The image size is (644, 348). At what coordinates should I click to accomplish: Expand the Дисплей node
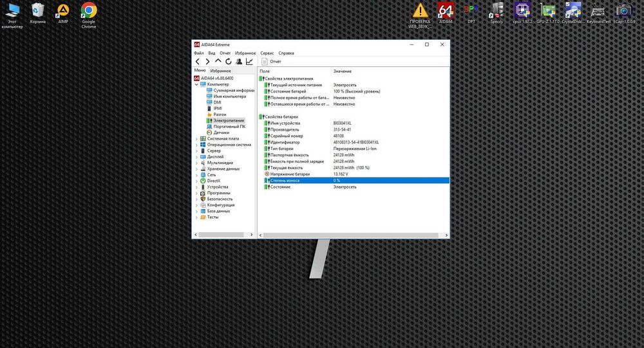pyautogui.click(x=196, y=157)
